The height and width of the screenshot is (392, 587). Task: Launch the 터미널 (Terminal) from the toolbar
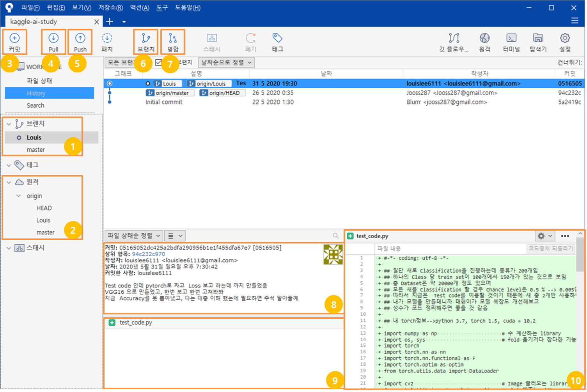(x=511, y=42)
